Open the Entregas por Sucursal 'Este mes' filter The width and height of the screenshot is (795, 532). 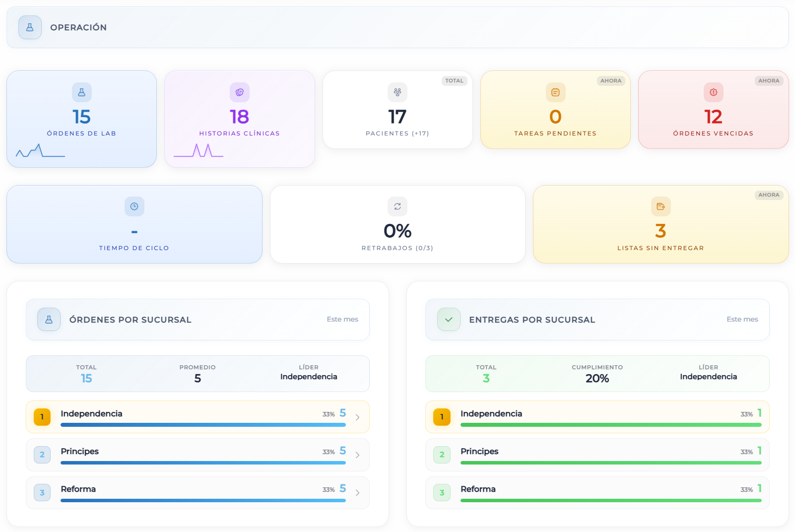click(x=742, y=319)
